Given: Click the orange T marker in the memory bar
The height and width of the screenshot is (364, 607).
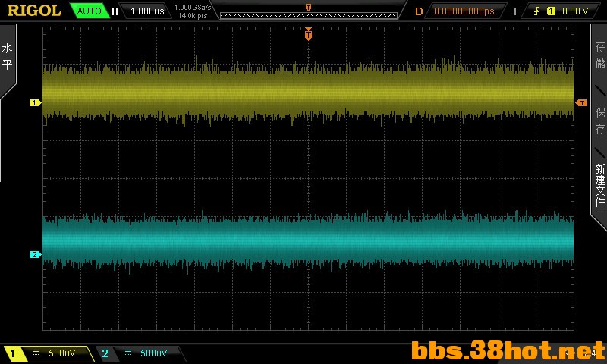Looking at the screenshot, I should point(308,8).
